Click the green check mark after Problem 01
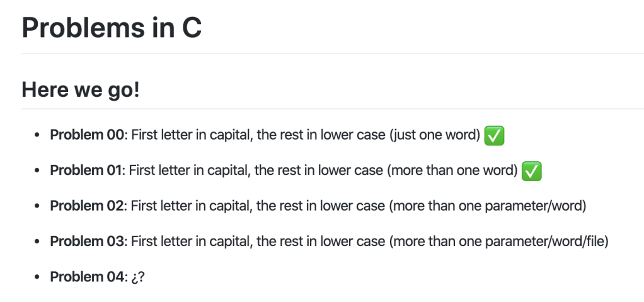Image resolution: width=644 pixels, height=302 pixels. tap(532, 171)
